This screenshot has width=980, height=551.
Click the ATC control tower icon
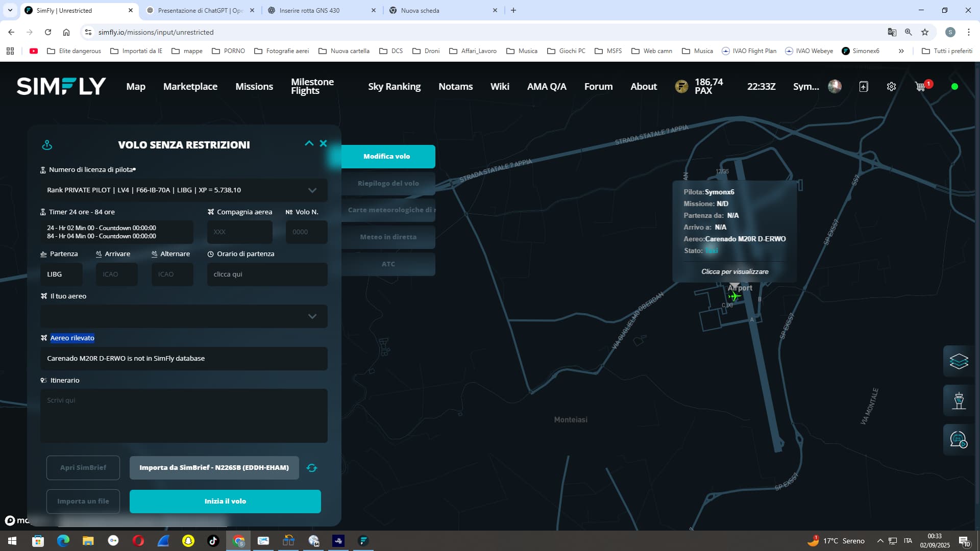[959, 400]
